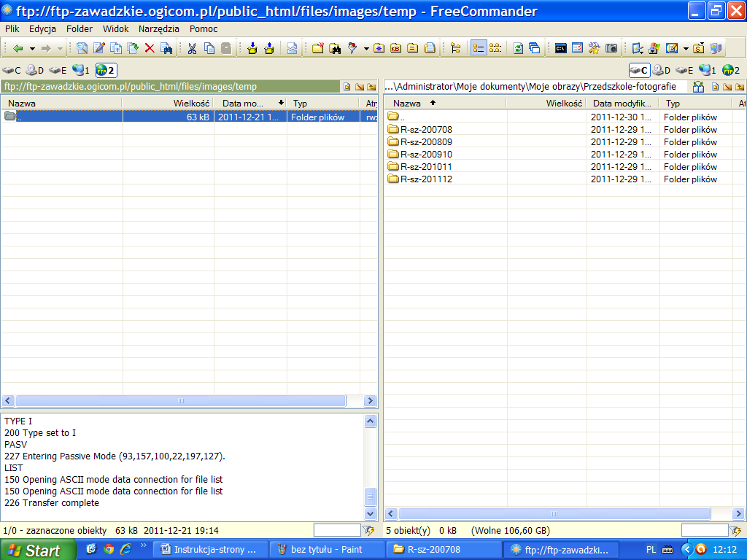Select FTP drive 2 in left panel
The height and width of the screenshot is (560, 747).
(106, 71)
